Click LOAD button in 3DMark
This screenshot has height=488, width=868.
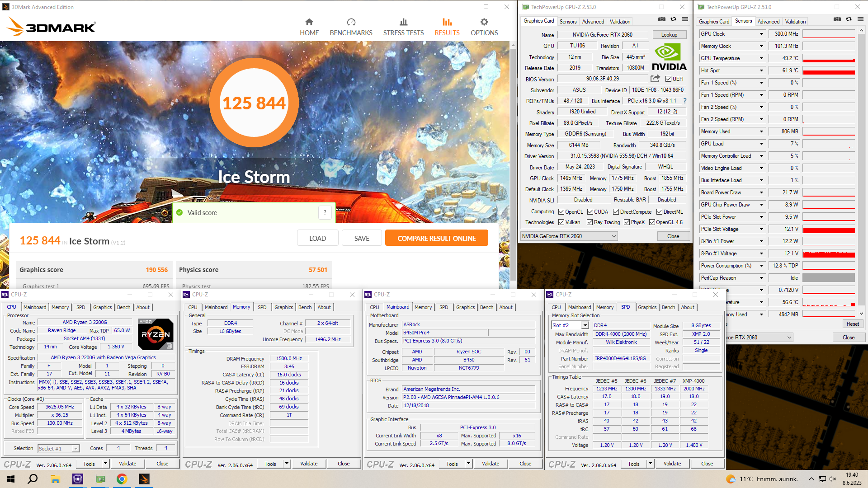click(317, 238)
